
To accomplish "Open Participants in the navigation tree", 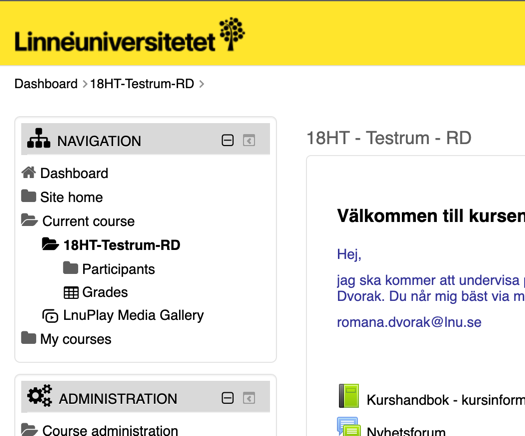I will tap(119, 269).
